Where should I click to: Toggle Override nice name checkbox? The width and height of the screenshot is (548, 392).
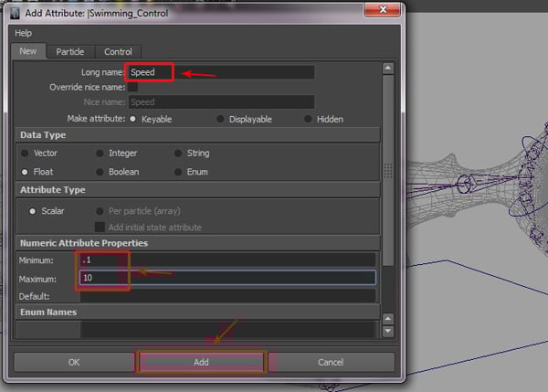coord(133,87)
